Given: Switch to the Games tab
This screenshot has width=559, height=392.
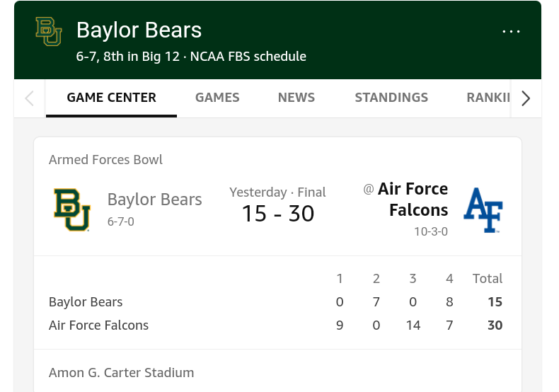Looking at the screenshot, I should point(217,98).
